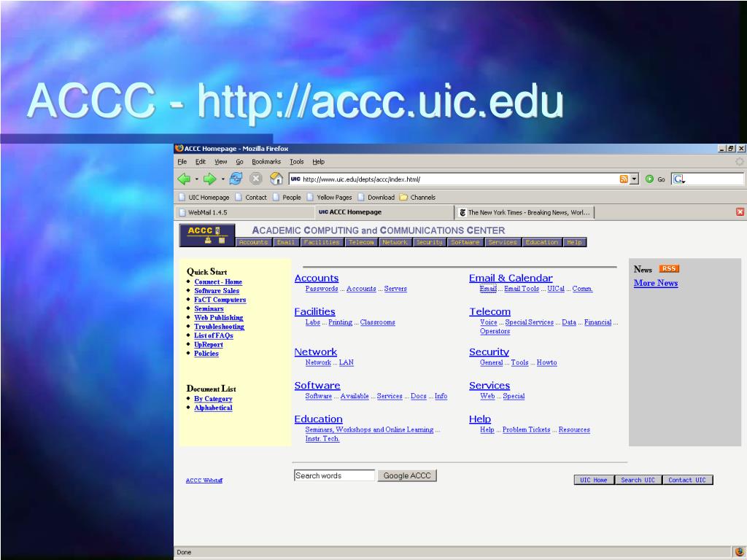
Task: Close the current tab with the red X
Action: [x=740, y=212]
